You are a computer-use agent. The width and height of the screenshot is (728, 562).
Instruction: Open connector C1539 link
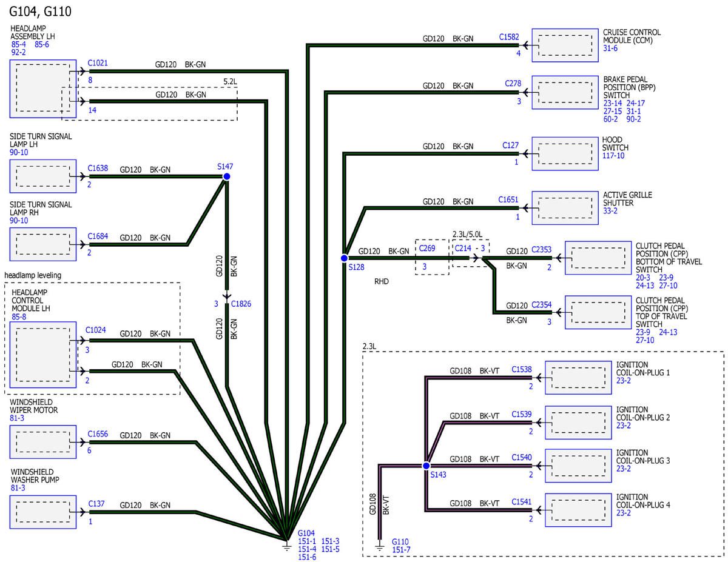(x=522, y=414)
